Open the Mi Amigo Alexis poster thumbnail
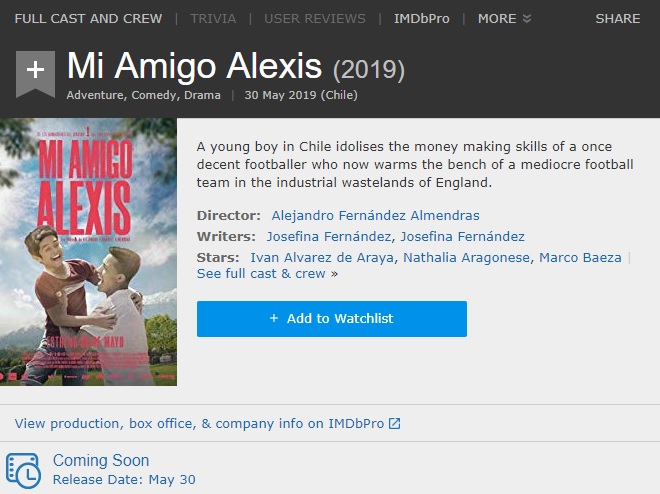This screenshot has height=494, width=660. click(x=89, y=253)
